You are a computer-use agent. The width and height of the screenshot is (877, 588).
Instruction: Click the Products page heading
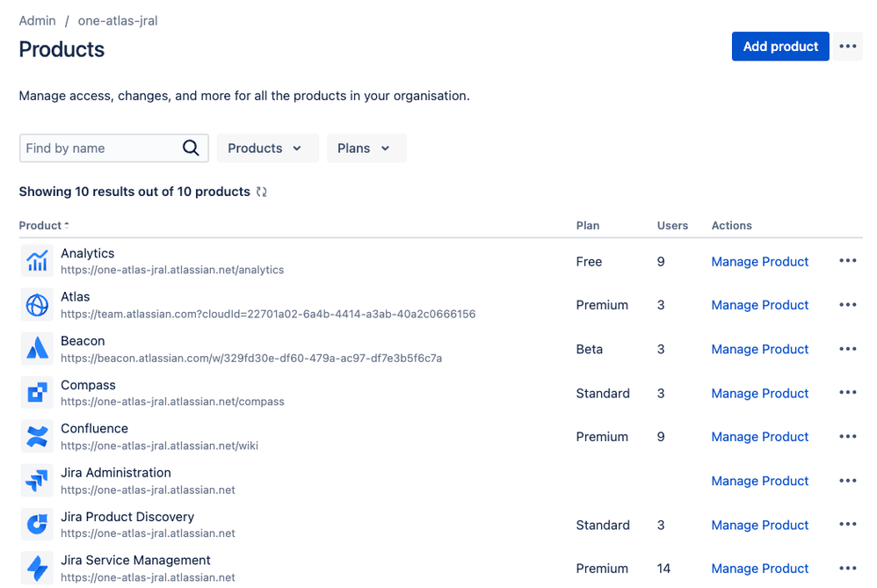(x=62, y=49)
